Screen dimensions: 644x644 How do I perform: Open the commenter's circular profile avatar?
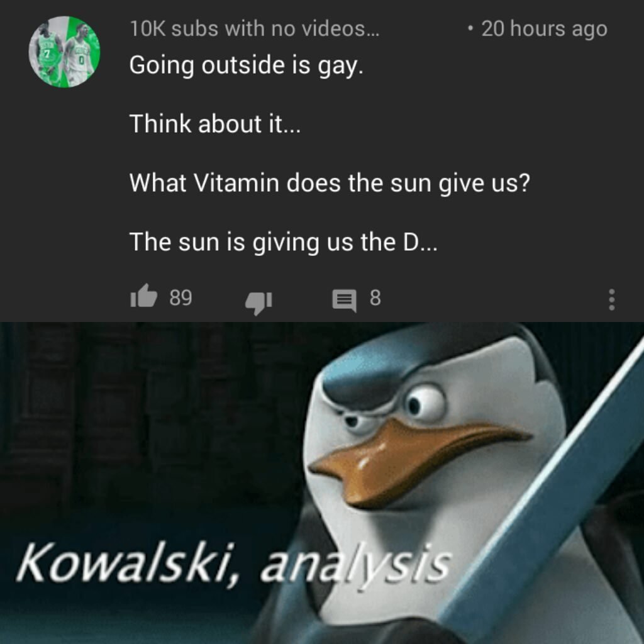(64, 52)
